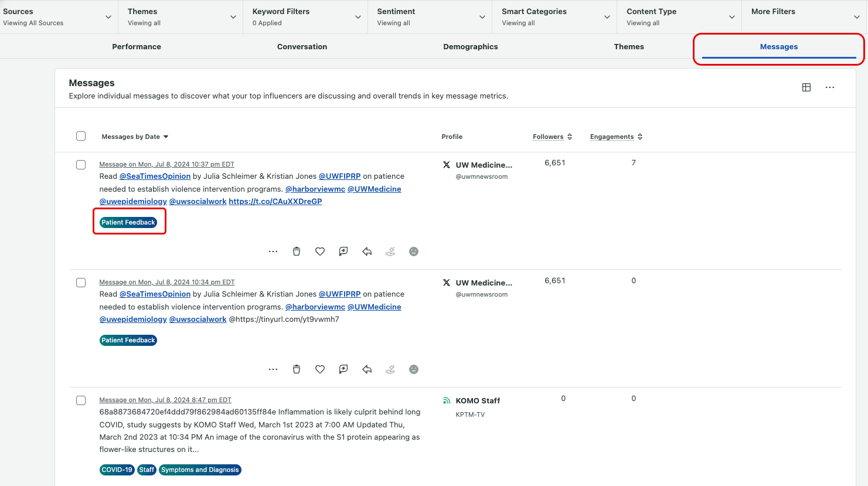
Task: Select all messages checkbox in header
Action: coord(81,136)
